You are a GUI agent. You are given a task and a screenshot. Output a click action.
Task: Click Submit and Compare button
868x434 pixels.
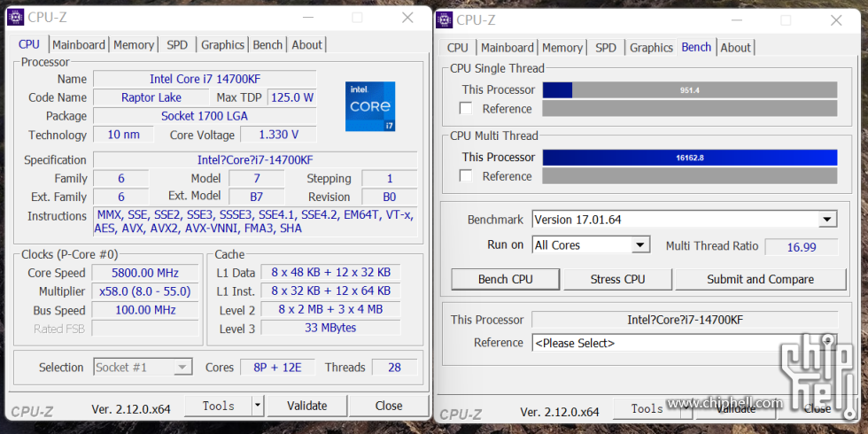click(x=761, y=280)
